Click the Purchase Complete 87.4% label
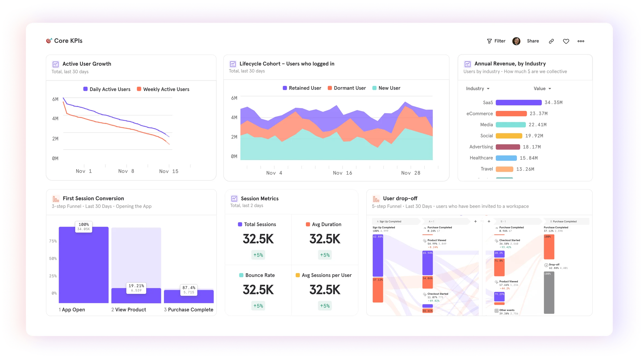This screenshot has width=644, height=359. tap(189, 290)
